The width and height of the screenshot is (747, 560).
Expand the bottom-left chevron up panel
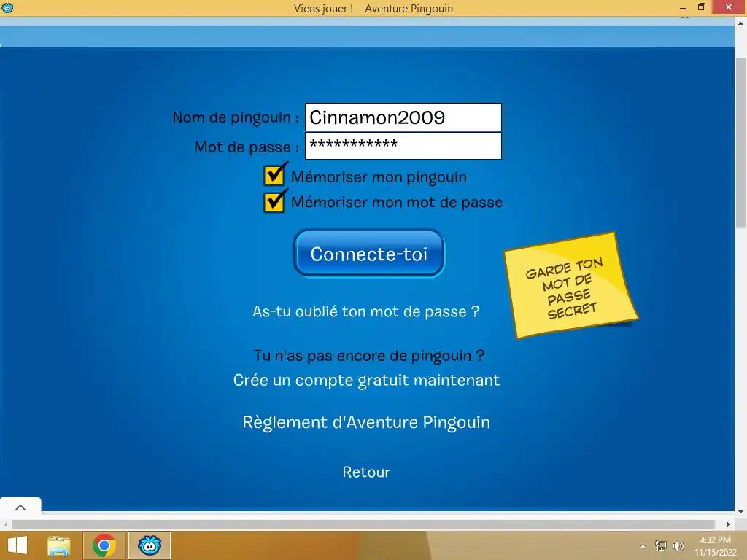[x=20, y=507]
